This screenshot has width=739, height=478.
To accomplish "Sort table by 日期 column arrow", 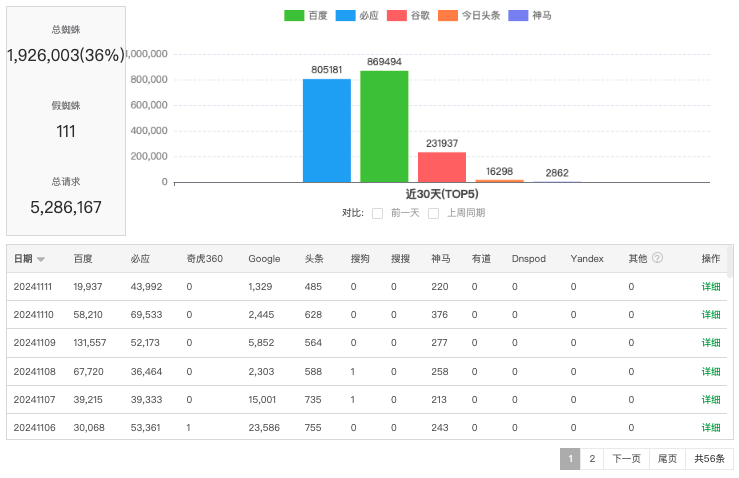I will coord(41,259).
